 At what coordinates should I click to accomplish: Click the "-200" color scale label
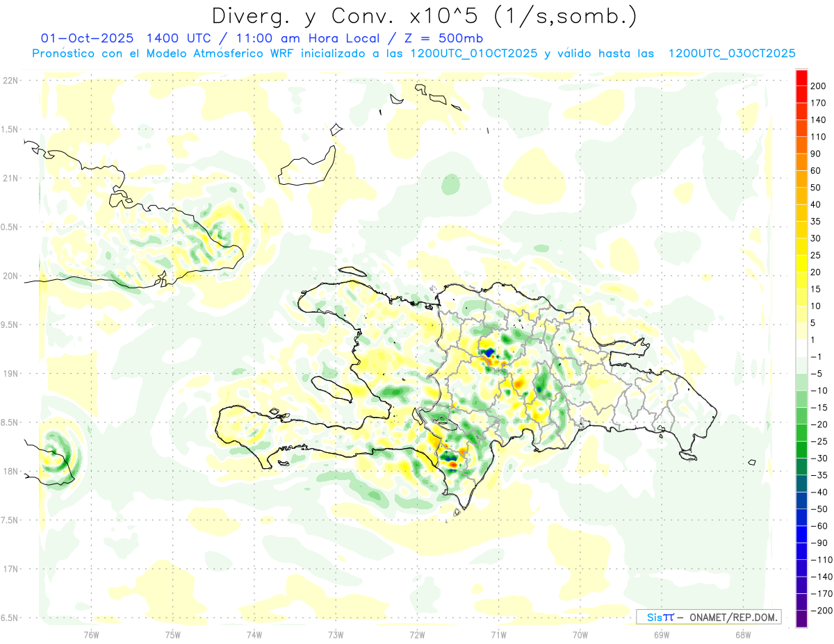pos(821,610)
